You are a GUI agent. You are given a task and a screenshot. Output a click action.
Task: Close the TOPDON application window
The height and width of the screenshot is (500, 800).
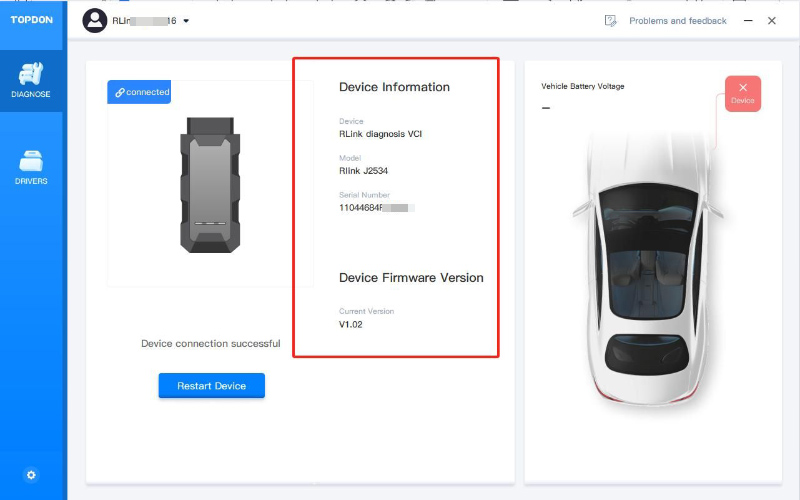tap(771, 21)
